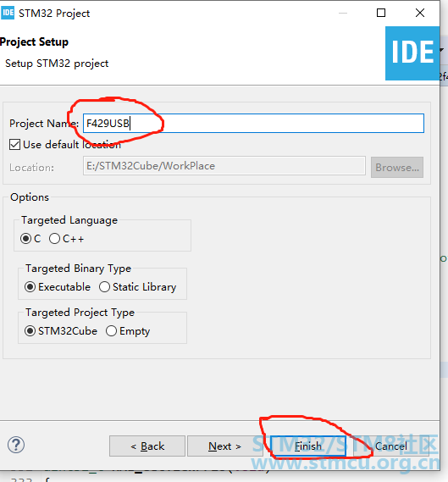Viewport: 448px width, 482px height.
Task: Minimize the STM32 Project dialog
Action: [343, 13]
